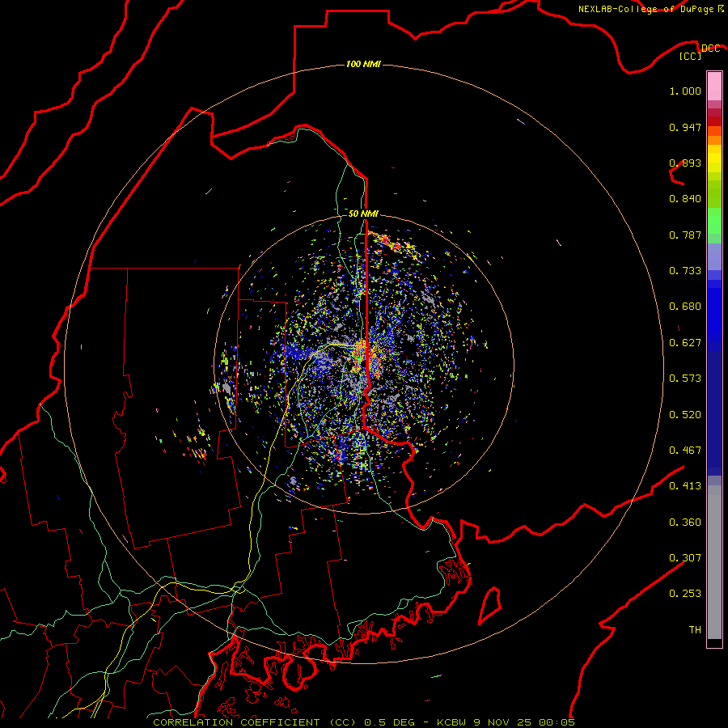The width and height of the screenshot is (728, 728).
Task: Click the gray segment of the color bar
Action: point(714,562)
